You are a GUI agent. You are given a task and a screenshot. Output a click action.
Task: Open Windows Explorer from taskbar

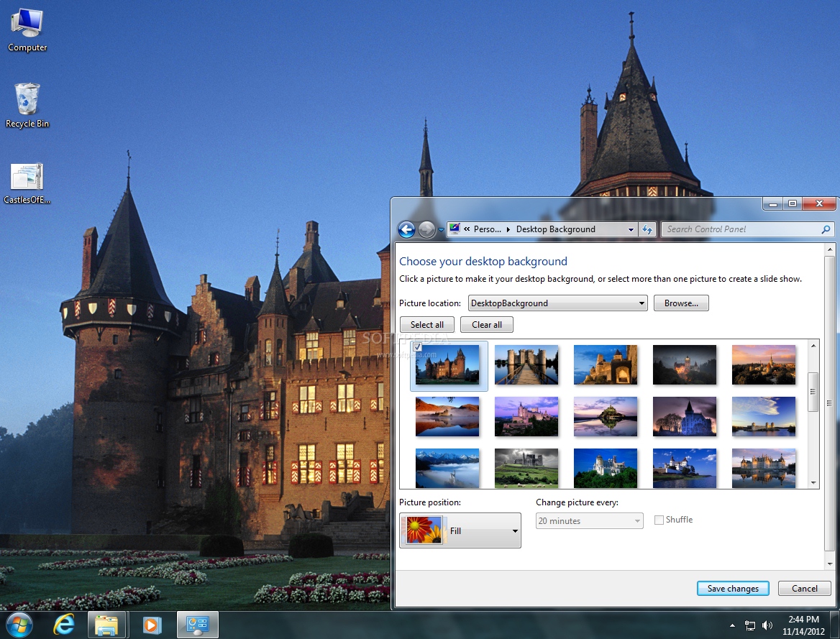click(x=106, y=625)
